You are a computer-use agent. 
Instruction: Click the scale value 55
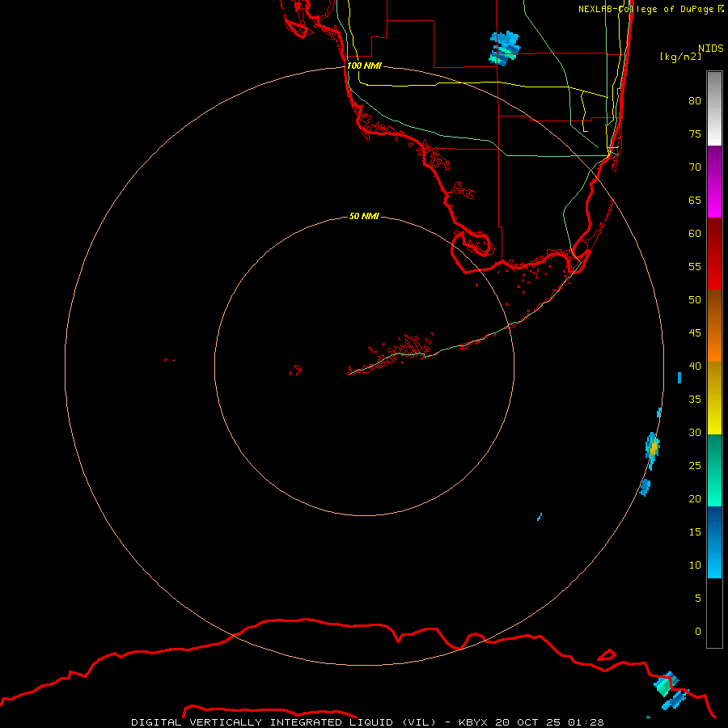tap(695, 266)
